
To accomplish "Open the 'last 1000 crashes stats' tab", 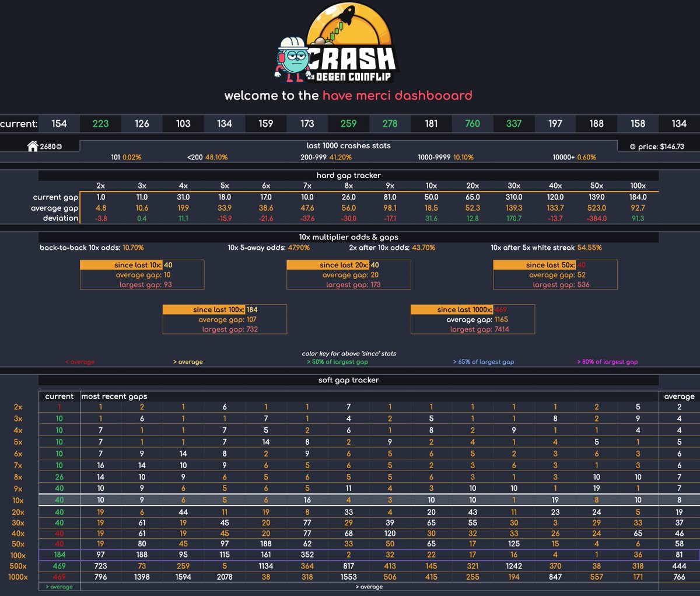I will click(349, 145).
